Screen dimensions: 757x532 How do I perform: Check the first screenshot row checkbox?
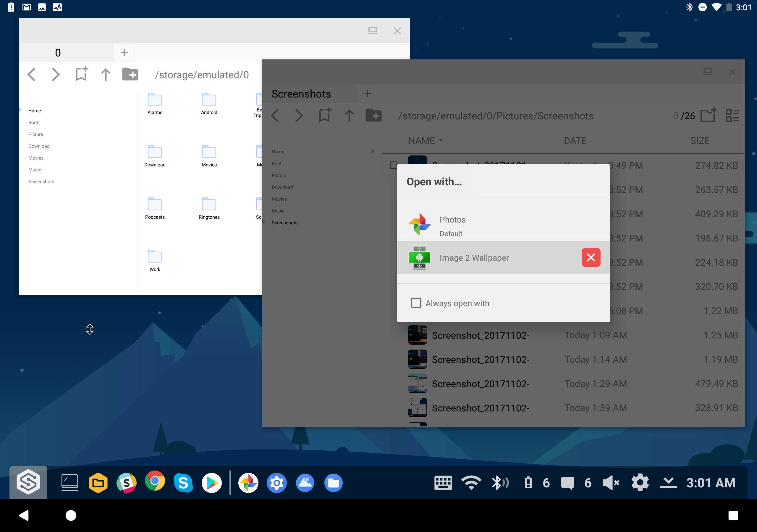[393, 165]
